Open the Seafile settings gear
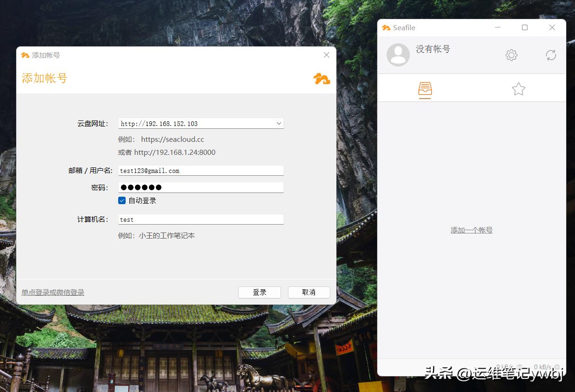The width and height of the screenshot is (575, 392). 511,55
